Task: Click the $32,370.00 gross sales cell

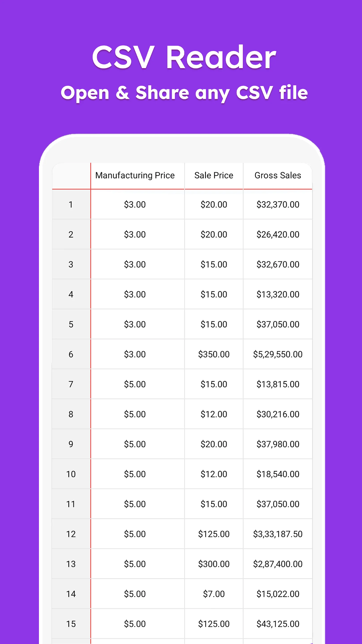Action: tap(278, 205)
